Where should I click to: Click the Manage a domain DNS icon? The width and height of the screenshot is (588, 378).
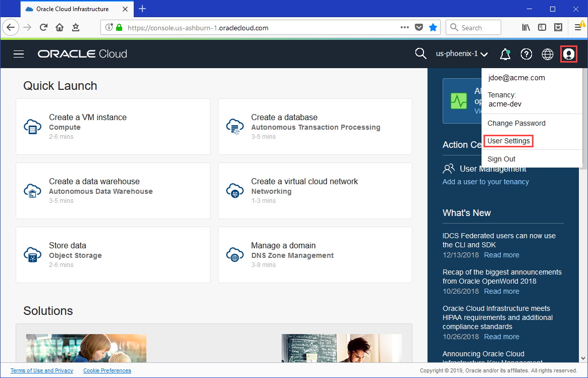pyautogui.click(x=235, y=255)
